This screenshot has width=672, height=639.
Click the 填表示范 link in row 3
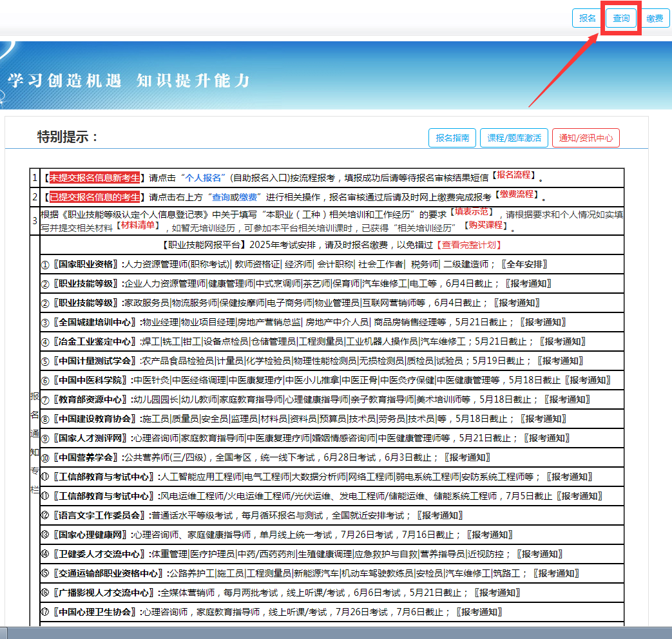[473, 211]
